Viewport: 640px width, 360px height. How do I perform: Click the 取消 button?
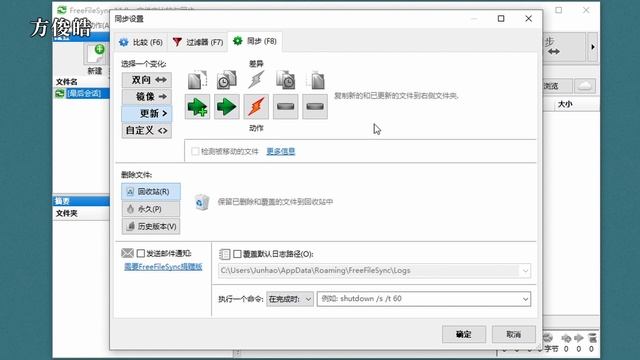(x=513, y=334)
